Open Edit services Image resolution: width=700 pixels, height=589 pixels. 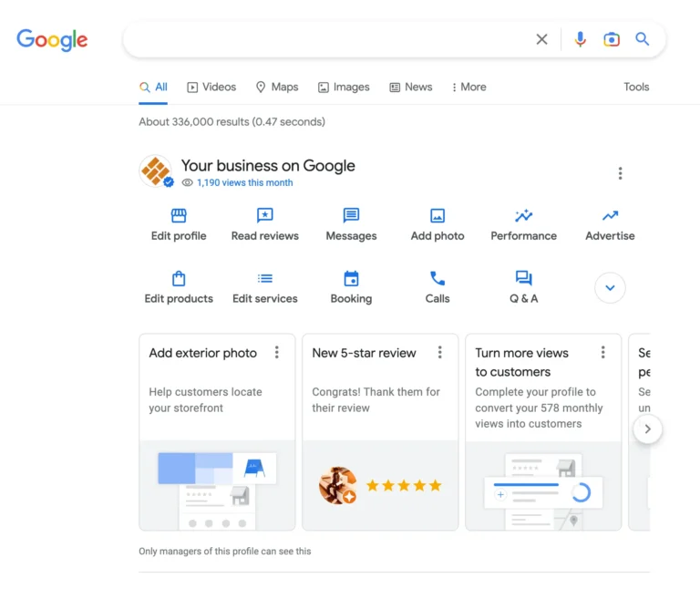264,287
